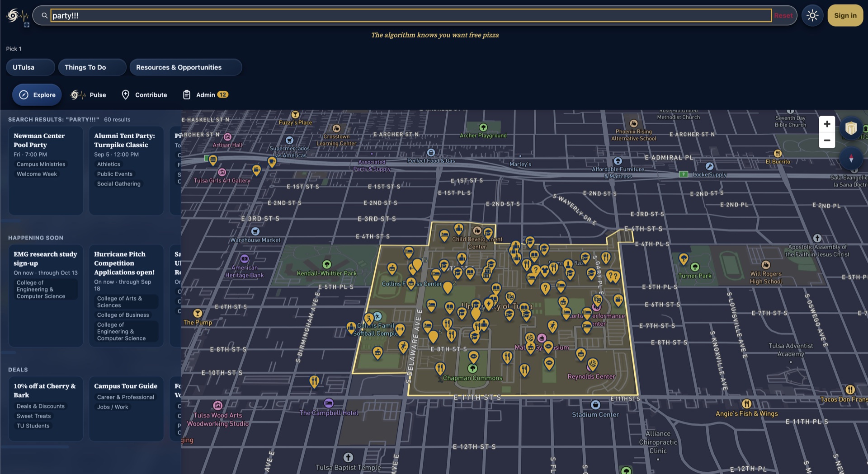This screenshot has width=868, height=474.
Task: Click the Sign in button
Action: pos(845,15)
